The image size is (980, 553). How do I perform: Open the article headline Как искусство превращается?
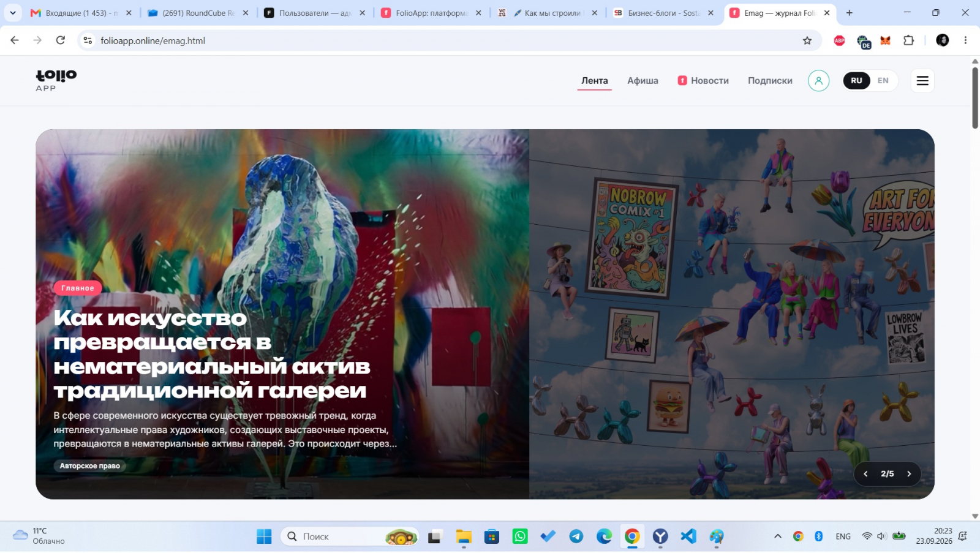[212, 354]
